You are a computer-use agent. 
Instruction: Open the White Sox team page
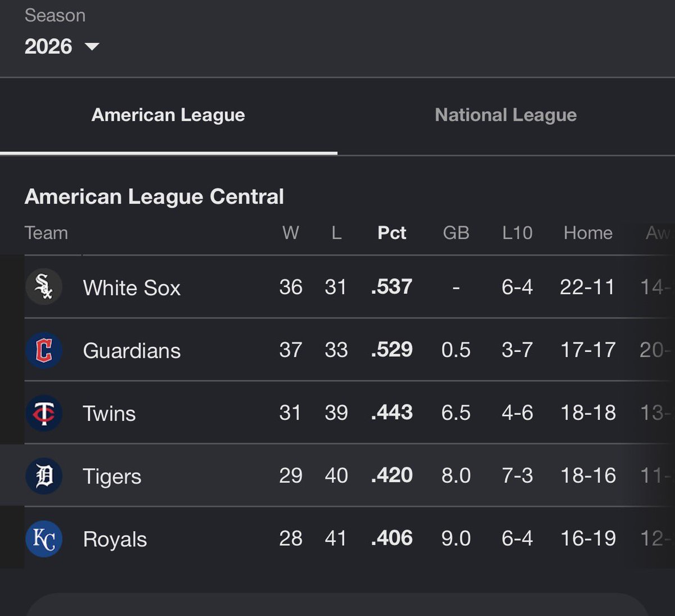[x=132, y=288]
